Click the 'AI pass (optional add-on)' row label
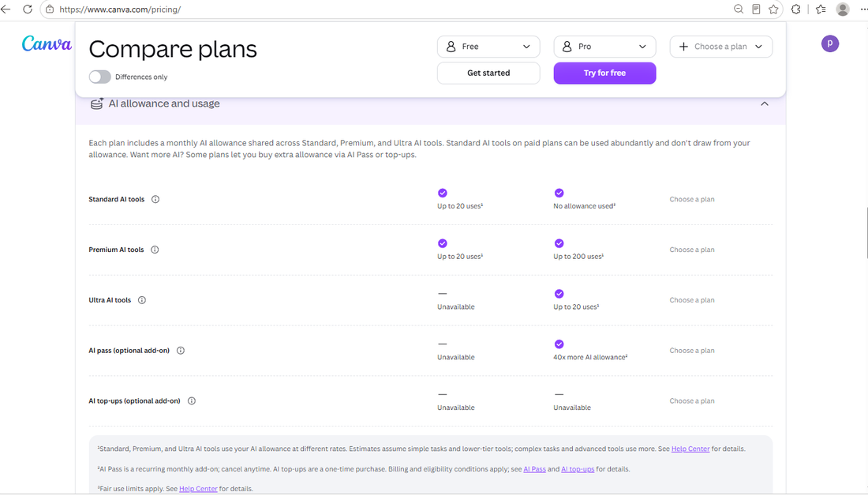 pos(129,351)
